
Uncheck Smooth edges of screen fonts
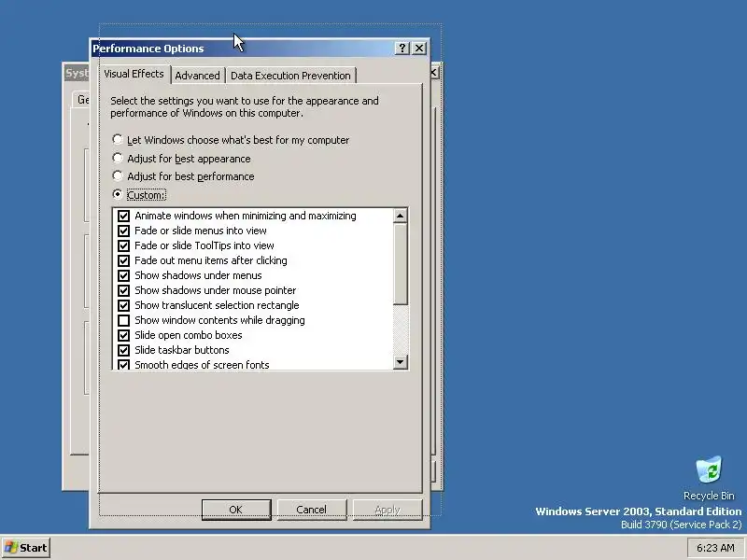pos(124,365)
